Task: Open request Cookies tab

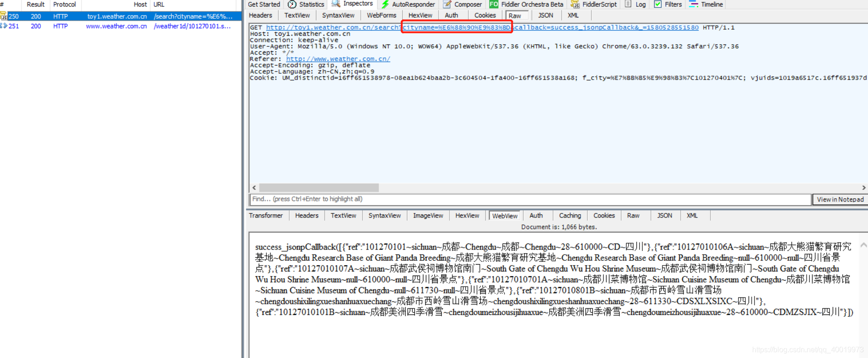Action: point(485,15)
